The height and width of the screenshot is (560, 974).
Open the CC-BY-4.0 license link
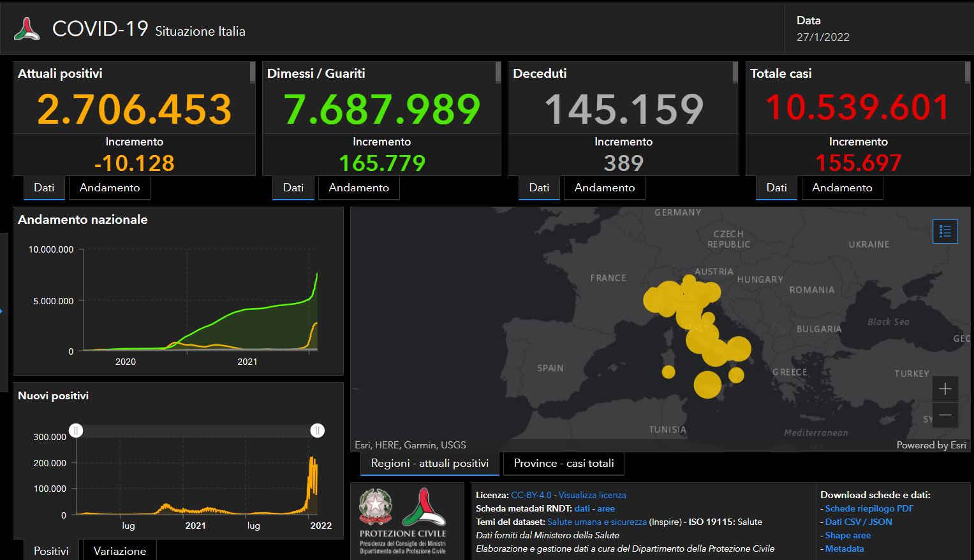click(531, 495)
